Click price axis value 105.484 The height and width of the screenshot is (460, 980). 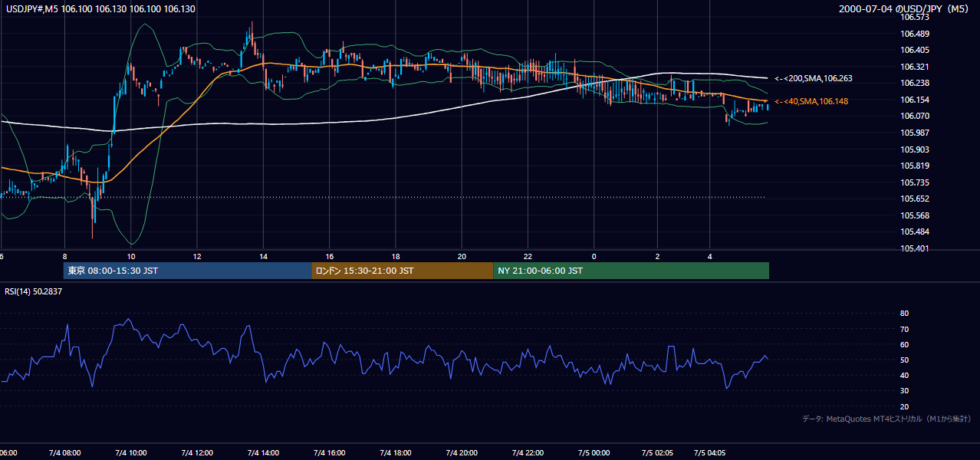[914, 232]
